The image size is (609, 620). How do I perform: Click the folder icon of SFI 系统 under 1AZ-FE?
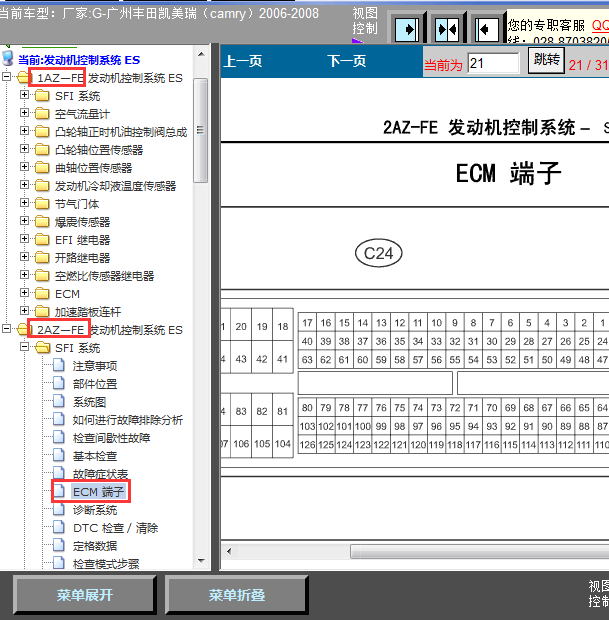click(42, 95)
